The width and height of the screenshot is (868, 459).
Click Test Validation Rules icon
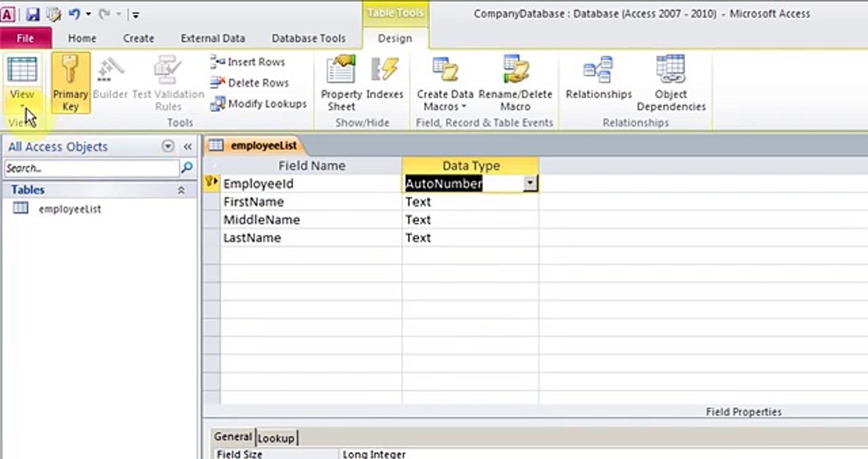pyautogui.click(x=168, y=70)
